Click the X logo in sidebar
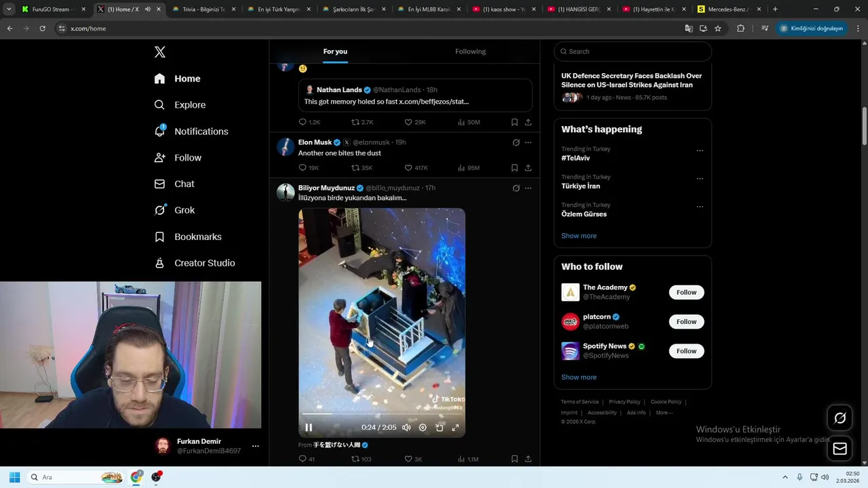 click(x=159, y=52)
